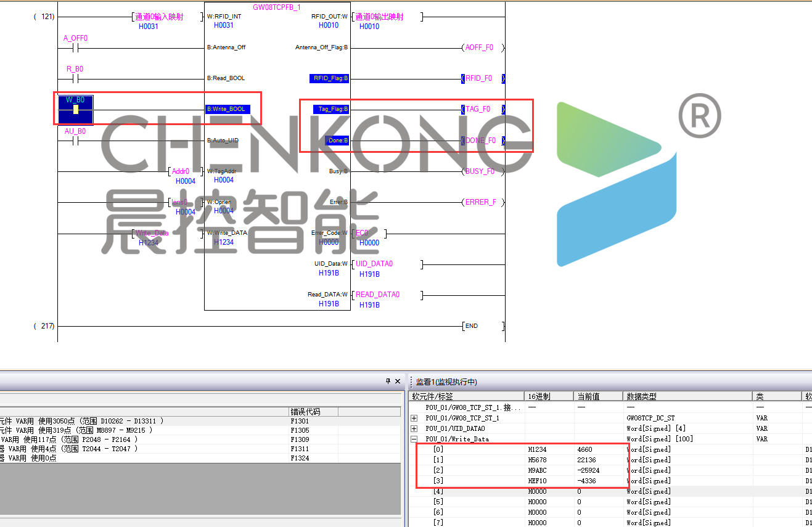Click hex value HEF10 cell
The image size is (812, 527).
pyautogui.click(x=549, y=481)
